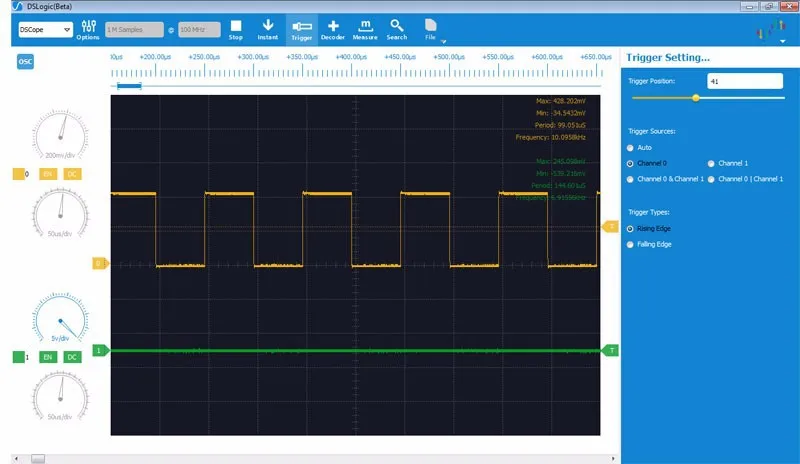This screenshot has height=464, width=800.
Task: Click the green T trigger marker at right
Action: coord(611,350)
